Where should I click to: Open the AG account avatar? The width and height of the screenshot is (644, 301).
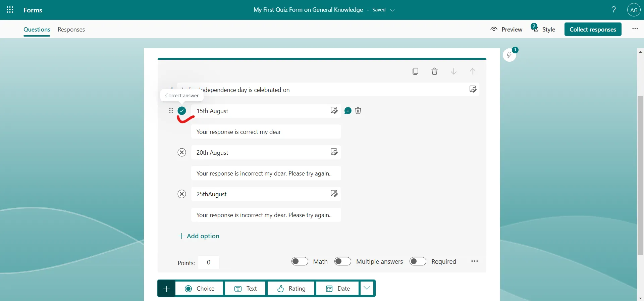coord(634,10)
